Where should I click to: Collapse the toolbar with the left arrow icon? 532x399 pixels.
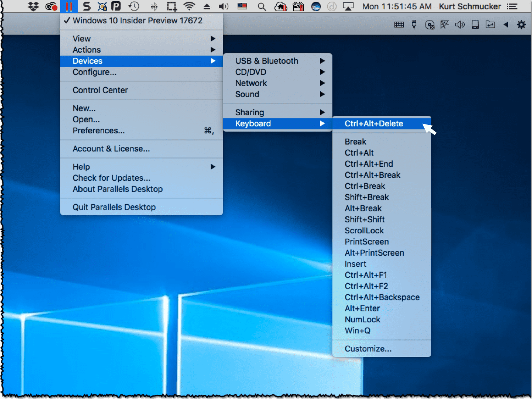click(x=506, y=24)
